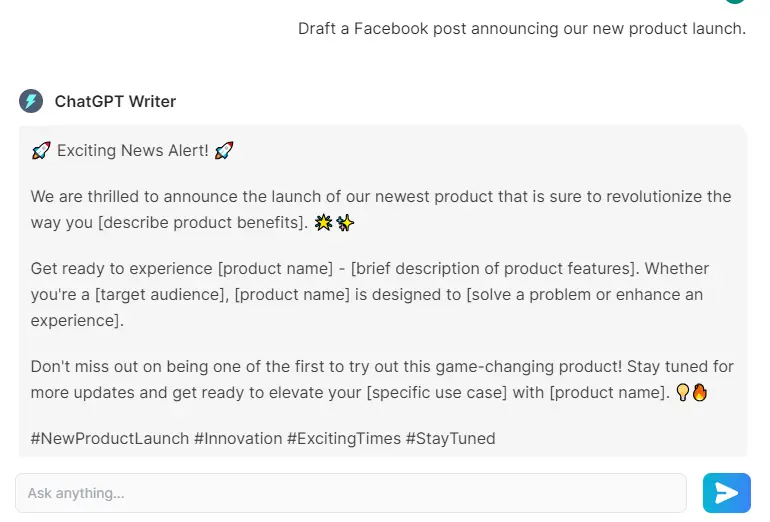Click the #StayTuned hashtag
770x522 pixels.
[450, 438]
